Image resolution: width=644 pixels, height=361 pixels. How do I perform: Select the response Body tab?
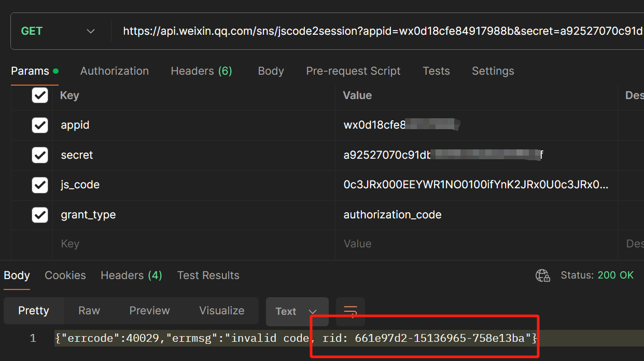pos(17,275)
